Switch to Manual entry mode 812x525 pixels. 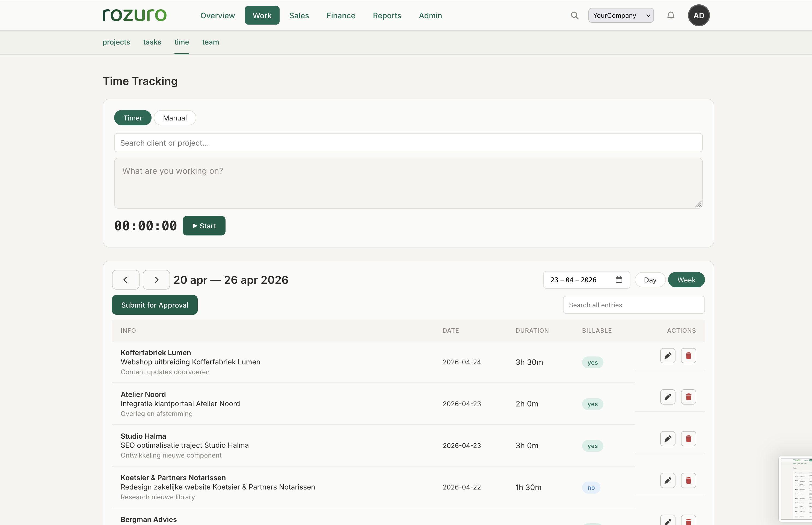pos(175,118)
